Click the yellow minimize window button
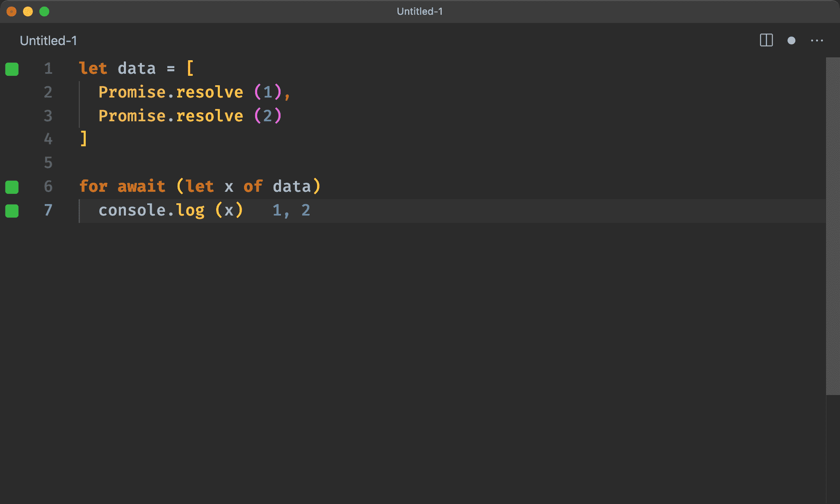840x504 pixels. [x=28, y=11]
